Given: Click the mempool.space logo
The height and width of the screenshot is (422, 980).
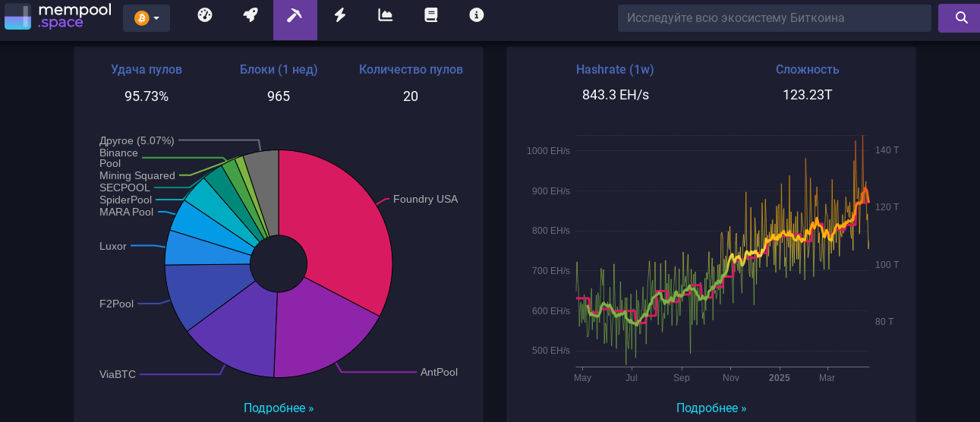Looking at the screenshot, I should (58, 16).
